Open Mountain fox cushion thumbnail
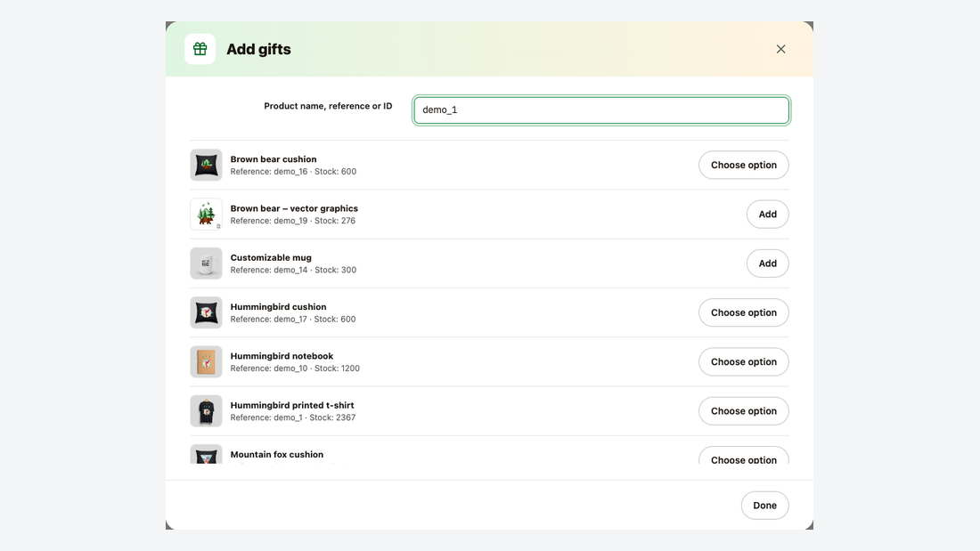This screenshot has height=551, width=980. [207, 454]
